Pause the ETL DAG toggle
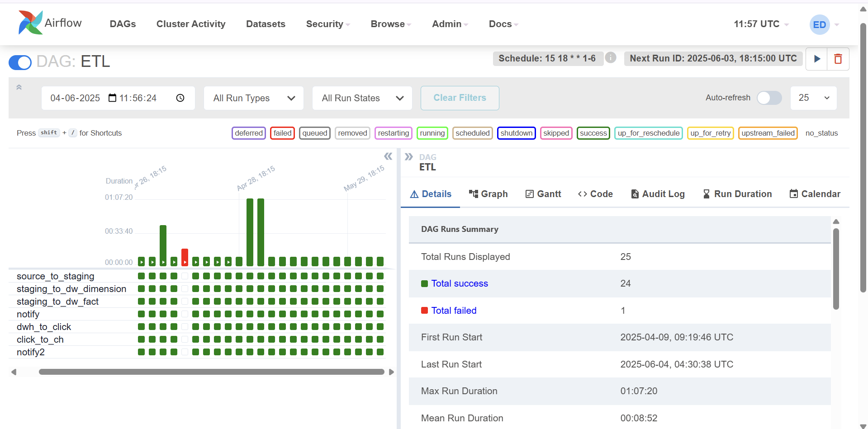Screen dimensions: 868x429 [20, 62]
